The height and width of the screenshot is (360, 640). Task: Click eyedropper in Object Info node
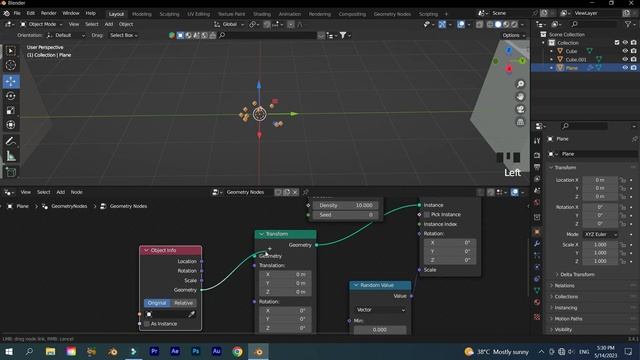click(191, 314)
